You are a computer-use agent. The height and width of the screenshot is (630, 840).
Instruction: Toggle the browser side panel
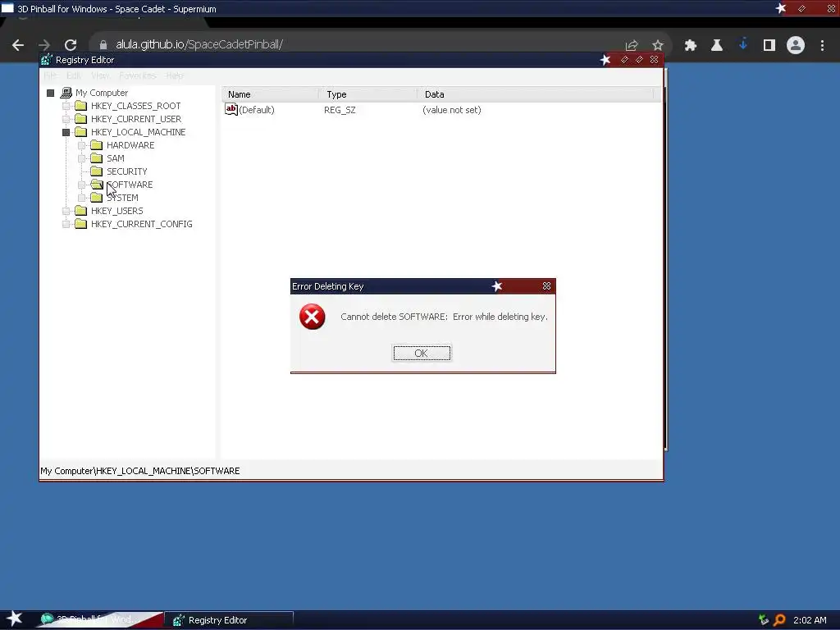769,45
